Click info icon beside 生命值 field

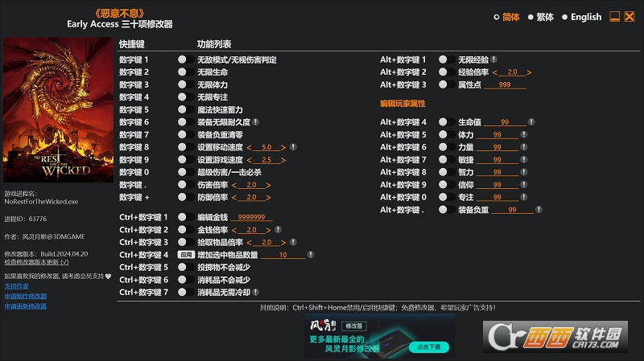click(x=531, y=122)
